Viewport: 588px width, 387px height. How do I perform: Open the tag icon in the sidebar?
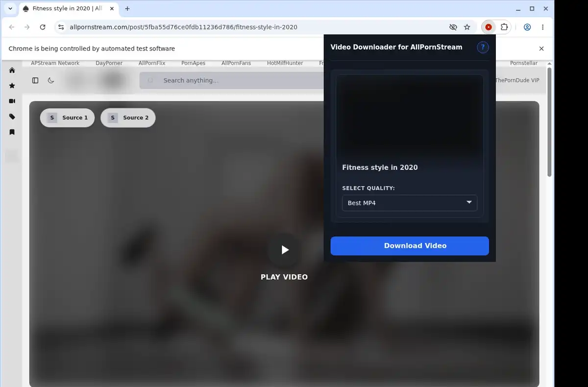[12, 117]
